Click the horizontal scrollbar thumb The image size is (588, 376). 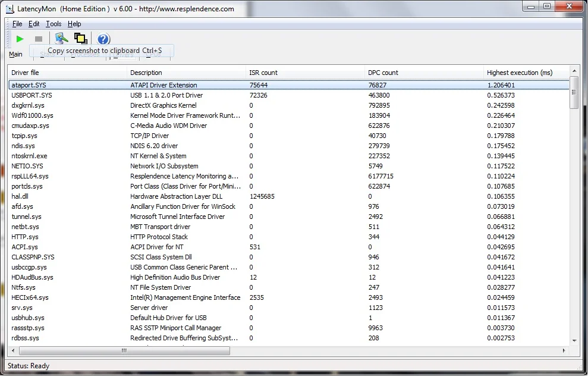[x=124, y=350]
